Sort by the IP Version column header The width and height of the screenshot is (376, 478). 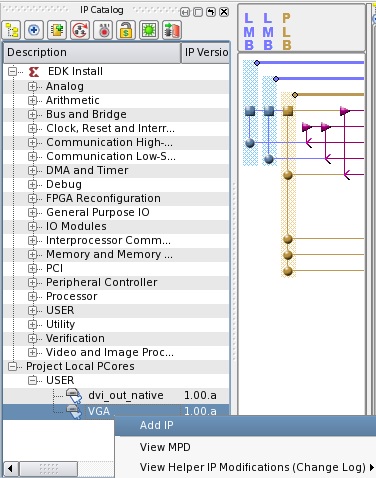pos(206,52)
